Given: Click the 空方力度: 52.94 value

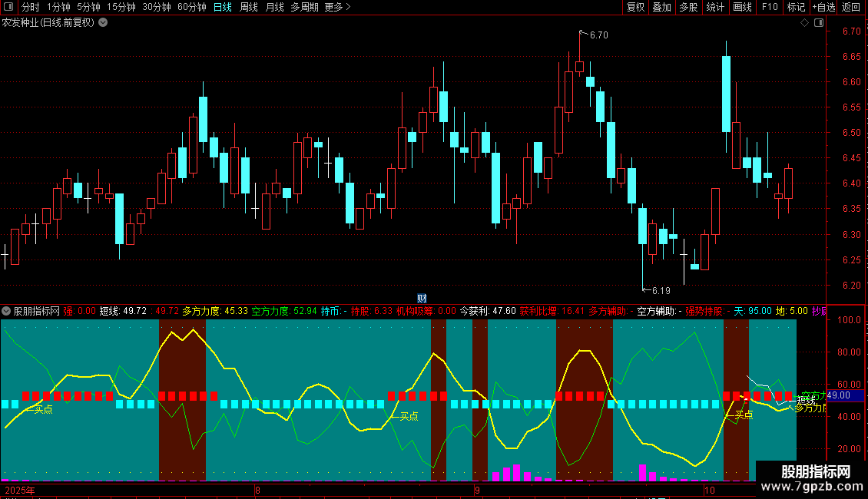Looking at the screenshot, I should tap(284, 311).
